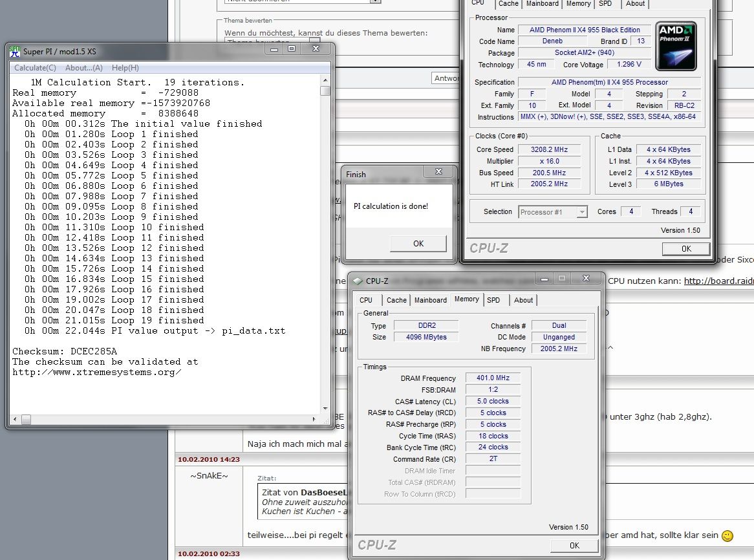Open the board.raid link in forum post
Screen dimensions: 754x560
(x=718, y=281)
